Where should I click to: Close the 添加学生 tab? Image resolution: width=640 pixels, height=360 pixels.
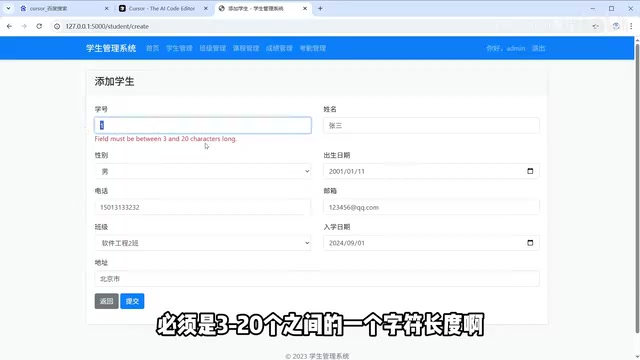pyautogui.click(x=304, y=8)
